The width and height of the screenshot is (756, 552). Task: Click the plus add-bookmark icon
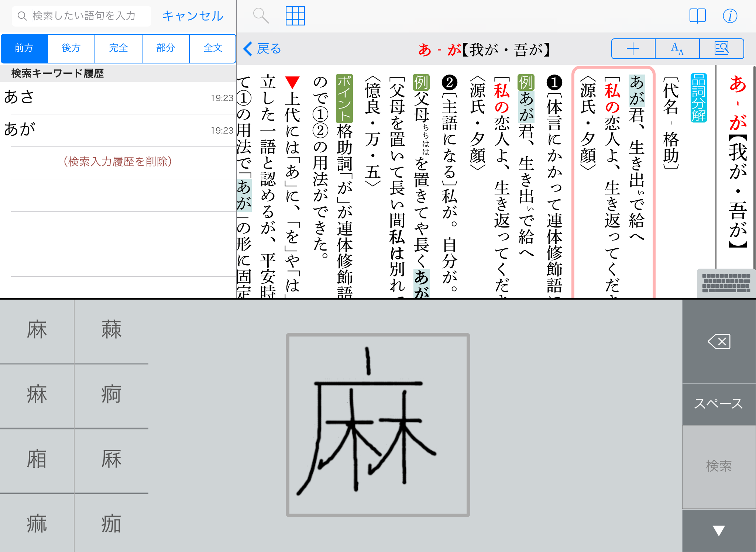click(633, 49)
